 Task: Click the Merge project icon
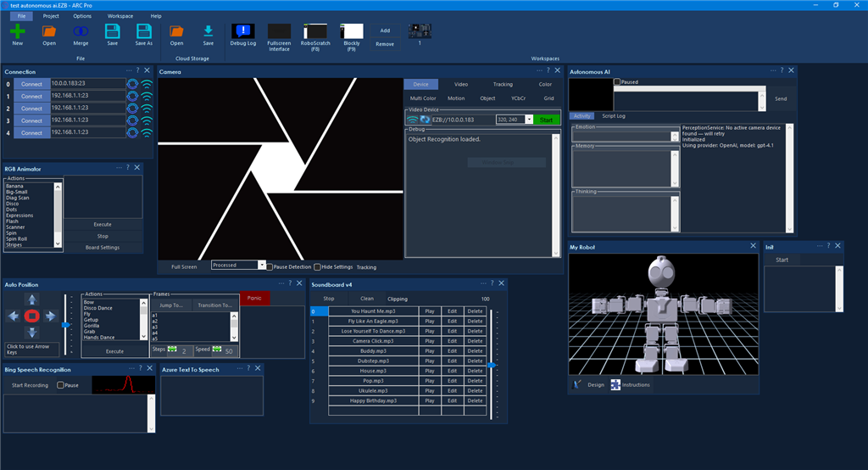81,31
